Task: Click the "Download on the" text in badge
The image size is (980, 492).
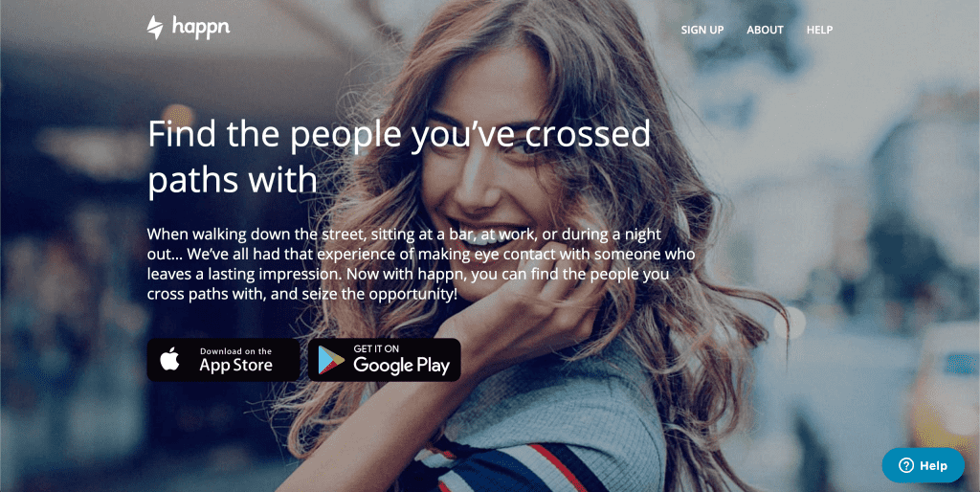Action: 235,351
